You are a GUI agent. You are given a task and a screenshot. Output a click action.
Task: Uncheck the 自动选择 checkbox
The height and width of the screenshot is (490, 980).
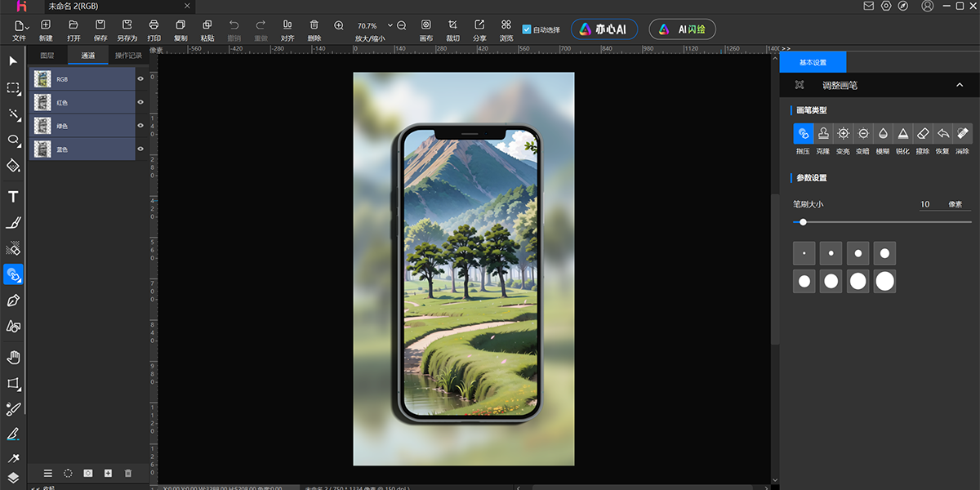[527, 29]
